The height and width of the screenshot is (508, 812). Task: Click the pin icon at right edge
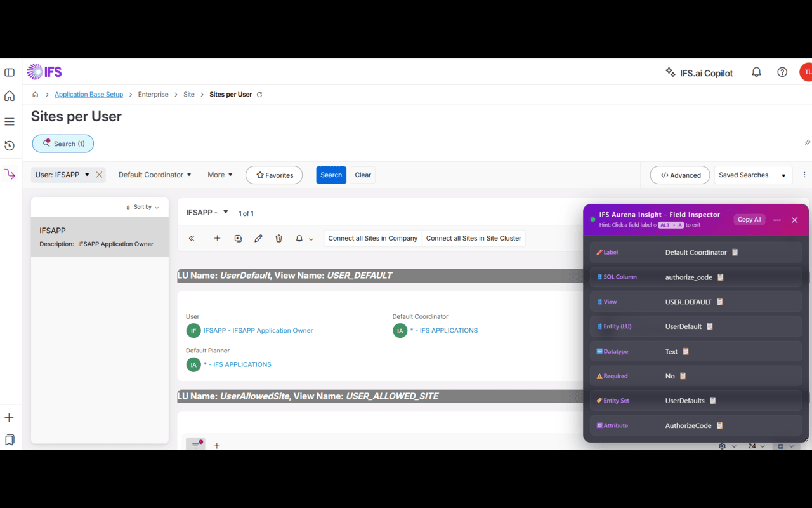(x=807, y=142)
